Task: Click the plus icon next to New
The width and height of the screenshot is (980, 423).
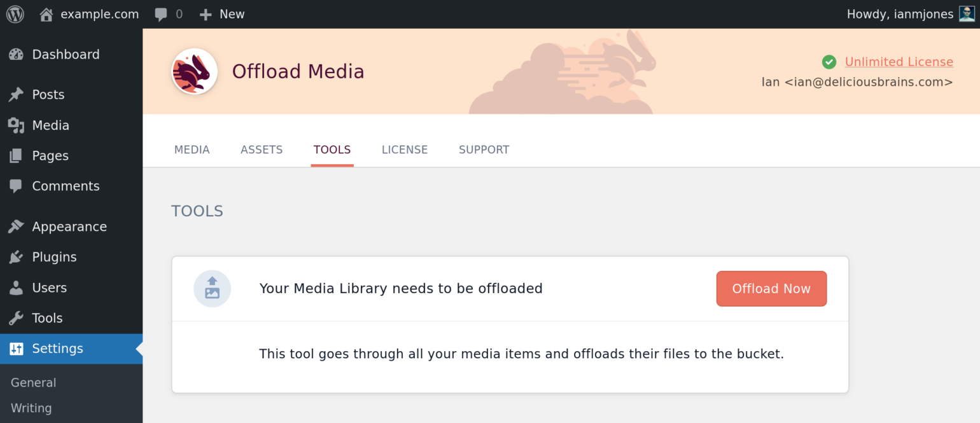Action: click(205, 15)
